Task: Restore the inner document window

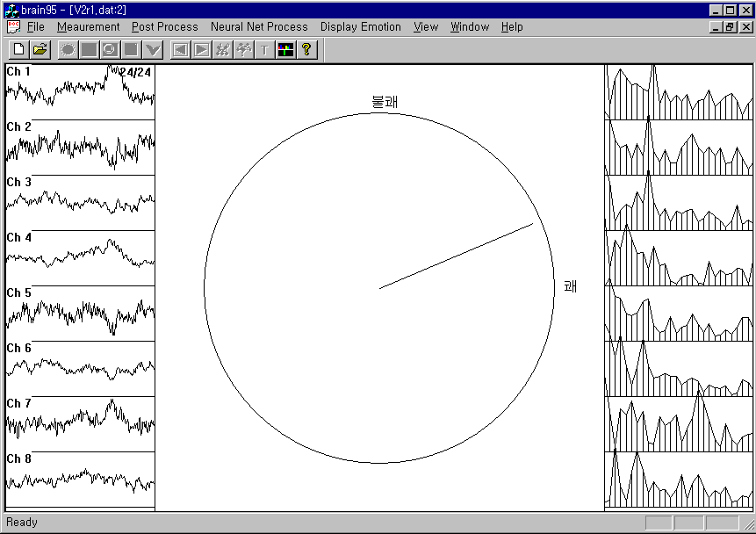Action: click(x=731, y=27)
